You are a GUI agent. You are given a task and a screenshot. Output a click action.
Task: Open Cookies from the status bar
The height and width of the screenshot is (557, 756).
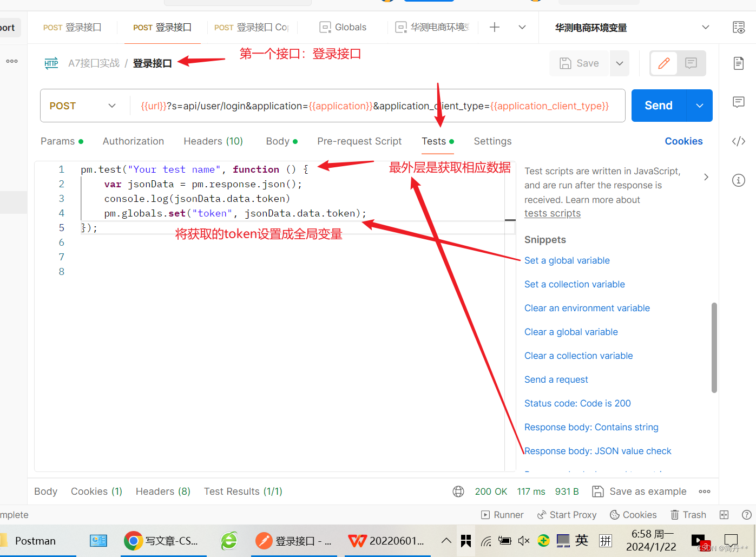coord(633,515)
